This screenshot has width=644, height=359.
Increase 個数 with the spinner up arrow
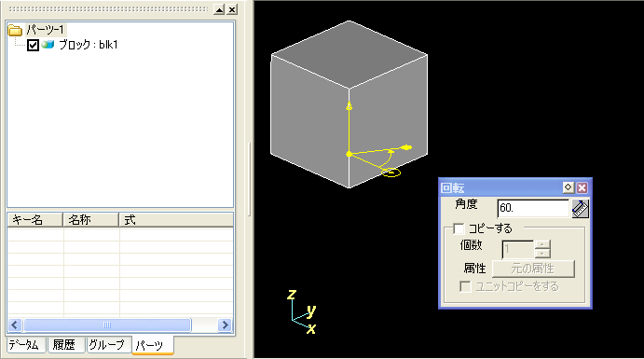(542, 244)
